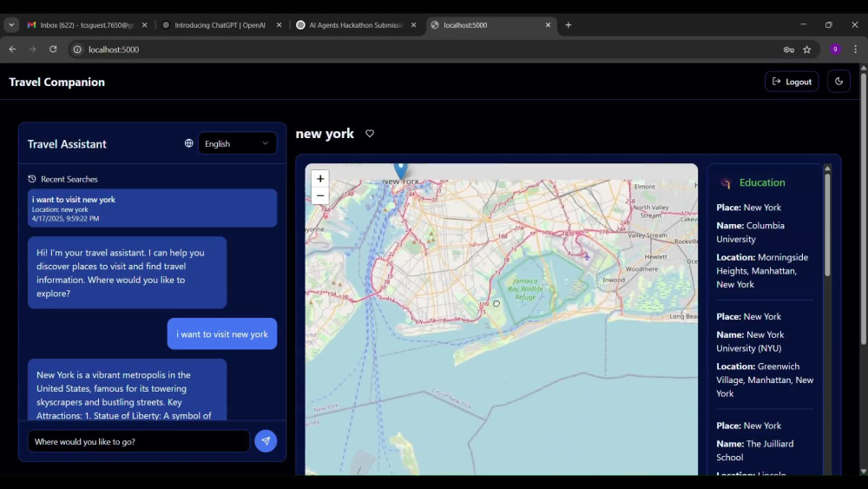Image resolution: width=868 pixels, height=489 pixels.
Task: Open the English language dropdown
Action: click(x=237, y=143)
